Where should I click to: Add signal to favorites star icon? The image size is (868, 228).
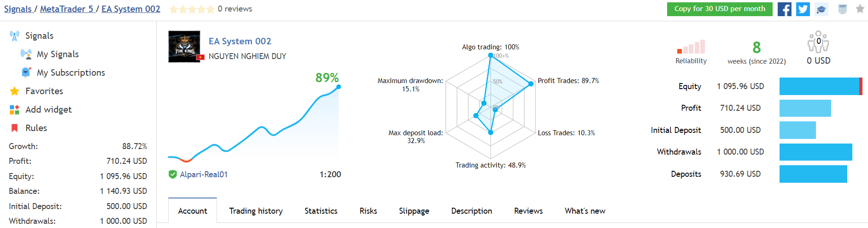(x=860, y=9)
